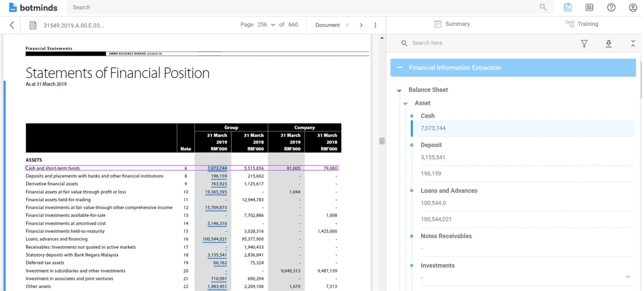Click table cell 7,073,744 in Group 2019 column
This screenshot has width=644, height=291.
point(217,168)
